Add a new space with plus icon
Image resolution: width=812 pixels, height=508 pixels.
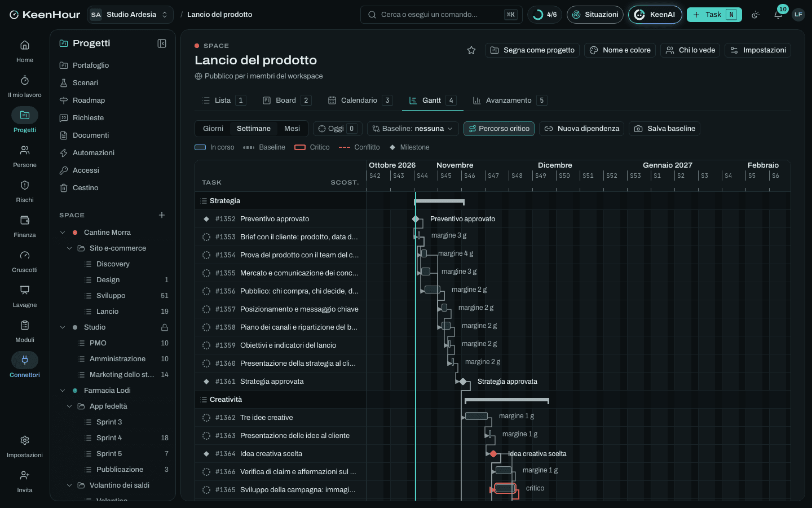(x=162, y=215)
